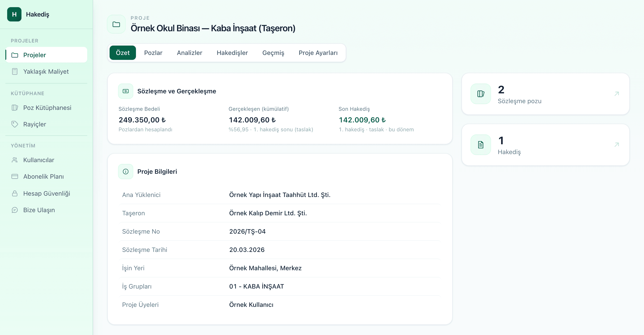Select the Özet tab
Image resolution: width=644 pixels, height=335 pixels.
tap(123, 53)
